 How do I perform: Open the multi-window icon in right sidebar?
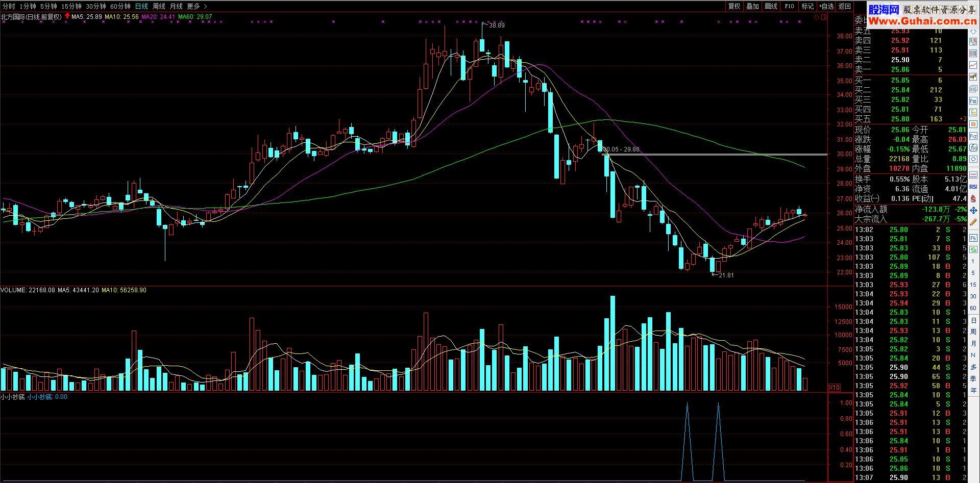tap(973, 88)
